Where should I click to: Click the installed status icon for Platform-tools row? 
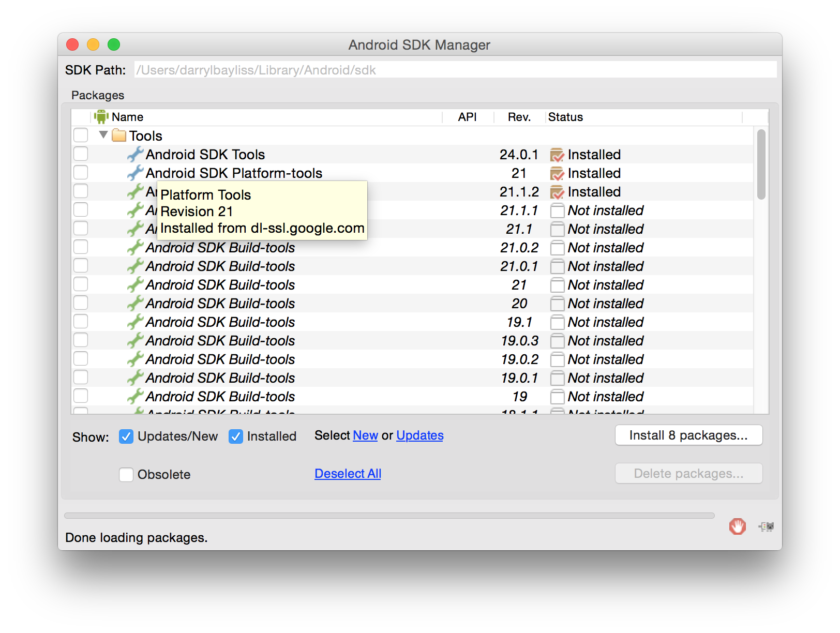(x=557, y=173)
